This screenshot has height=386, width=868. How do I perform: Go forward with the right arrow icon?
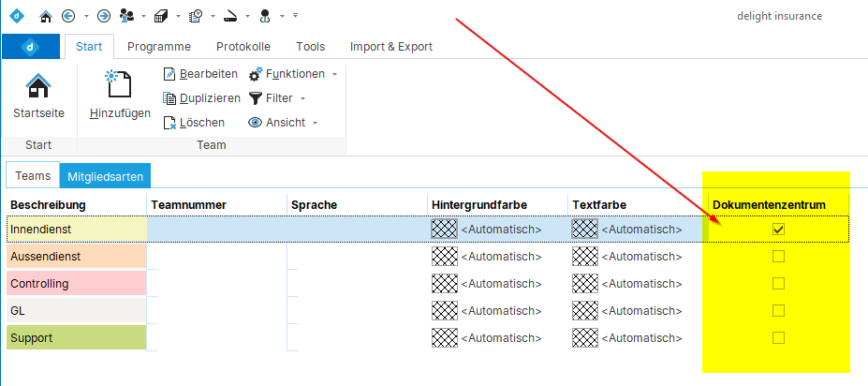coord(104,16)
